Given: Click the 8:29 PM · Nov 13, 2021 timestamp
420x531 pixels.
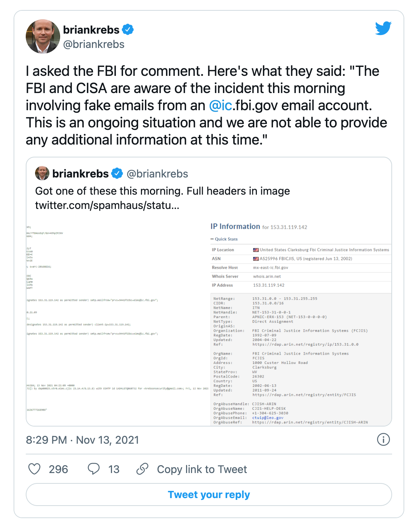Looking at the screenshot, I should pyautogui.click(x=82, y=440).
